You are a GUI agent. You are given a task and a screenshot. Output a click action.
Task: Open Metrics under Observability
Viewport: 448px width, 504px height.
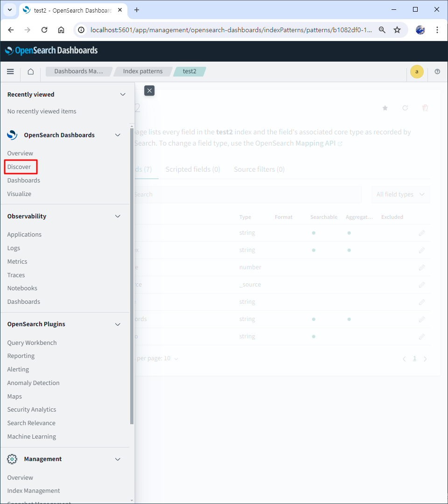[17, 262]
